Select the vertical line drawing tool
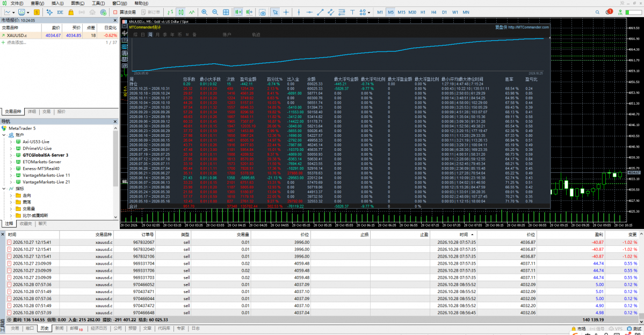 (299, 12)
